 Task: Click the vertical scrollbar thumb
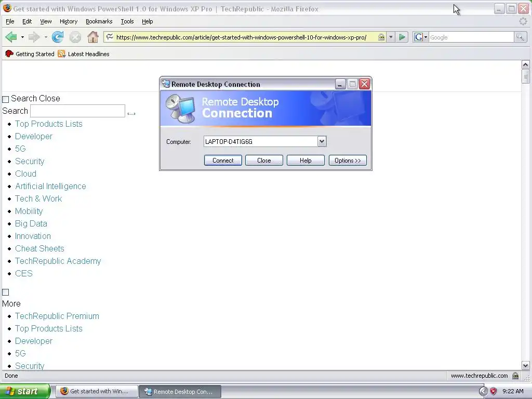pyautogui.click(x=525, y=76)
